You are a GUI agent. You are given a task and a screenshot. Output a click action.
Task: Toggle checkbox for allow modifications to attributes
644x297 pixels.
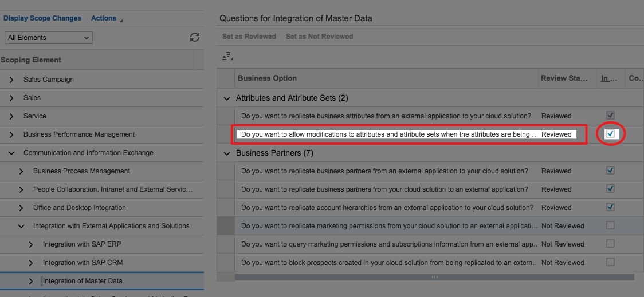click(x=610, y=134)
